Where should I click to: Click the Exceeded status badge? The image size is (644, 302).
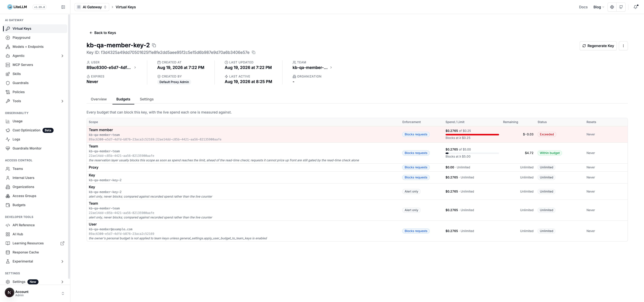547,135
